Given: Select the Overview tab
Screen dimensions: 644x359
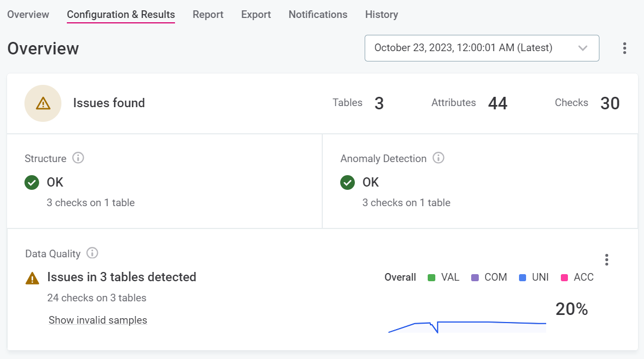Looking at the screenshot, I should point(28,15).
